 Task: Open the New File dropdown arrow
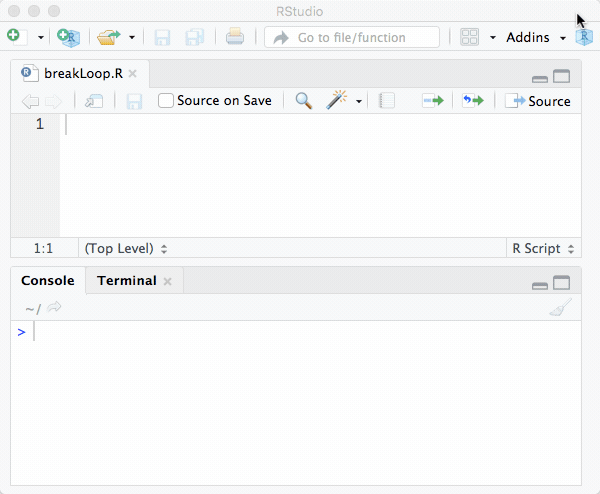click(41, 37)
